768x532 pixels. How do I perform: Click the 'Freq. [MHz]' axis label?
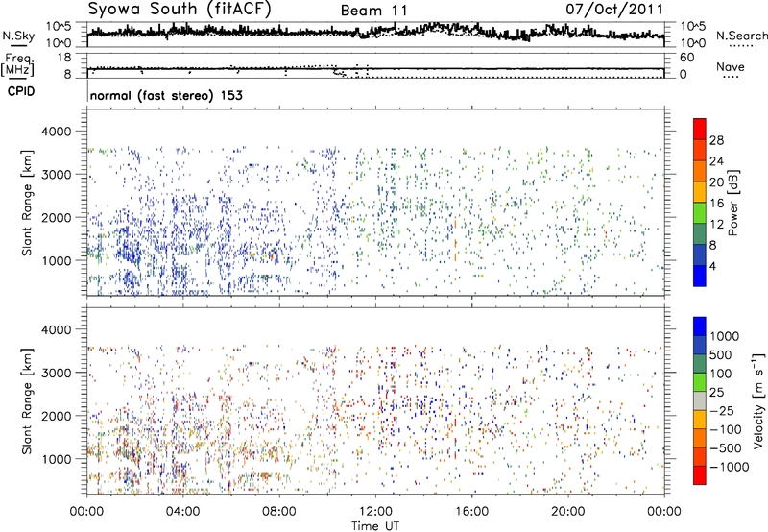pyautogui.click(x=18, y=64)
